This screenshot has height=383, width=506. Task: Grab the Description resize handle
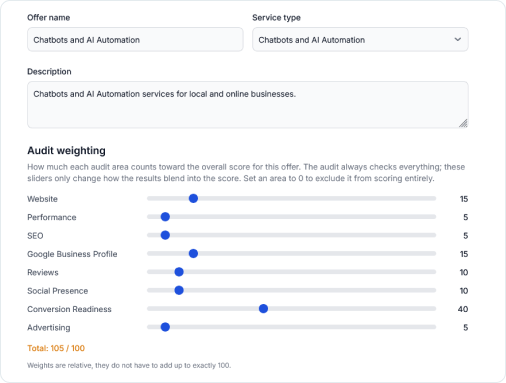click(463, 123)
